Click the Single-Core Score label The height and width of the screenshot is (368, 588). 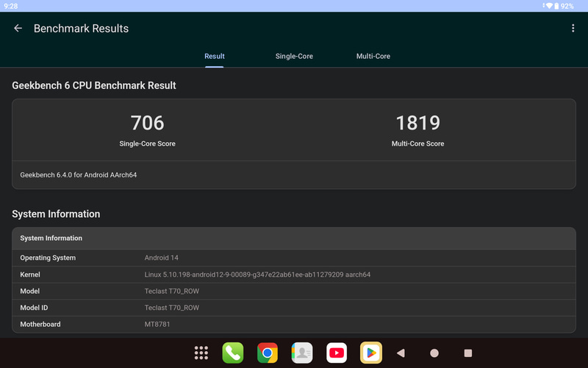[148, 144]
